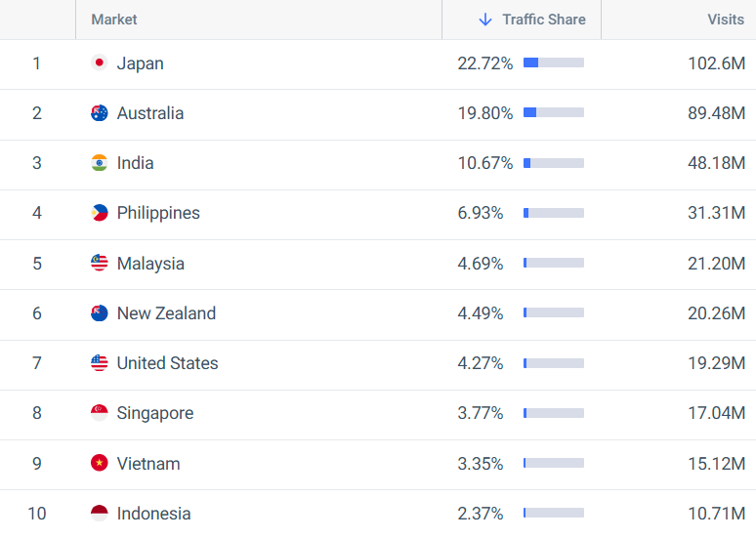Click the Japan flag icon
The width and height of the screenshot is (756, 539).
point(100,62)
